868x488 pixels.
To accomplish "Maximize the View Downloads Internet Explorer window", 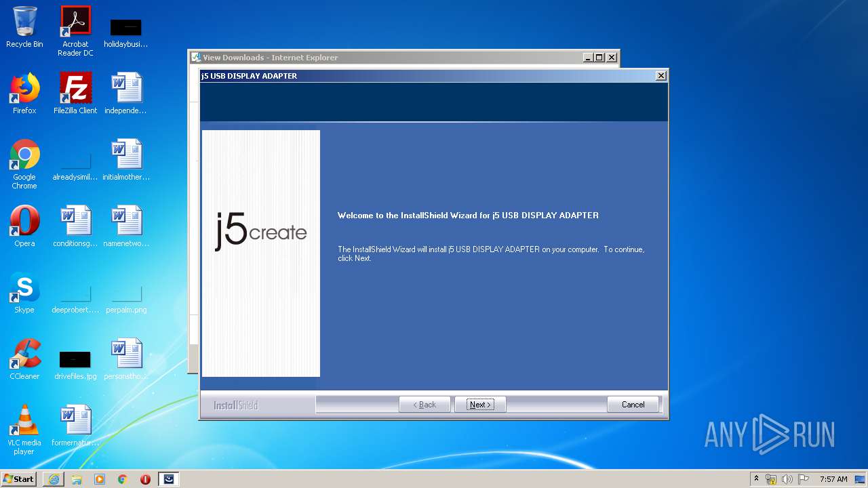I will point(599,58).
